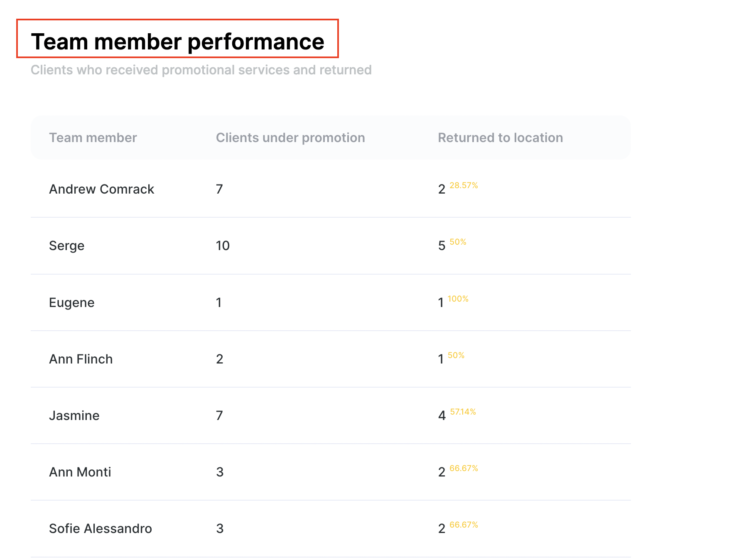
Task: Click the Clients under promotion column header
Action: tap(290, 138)
